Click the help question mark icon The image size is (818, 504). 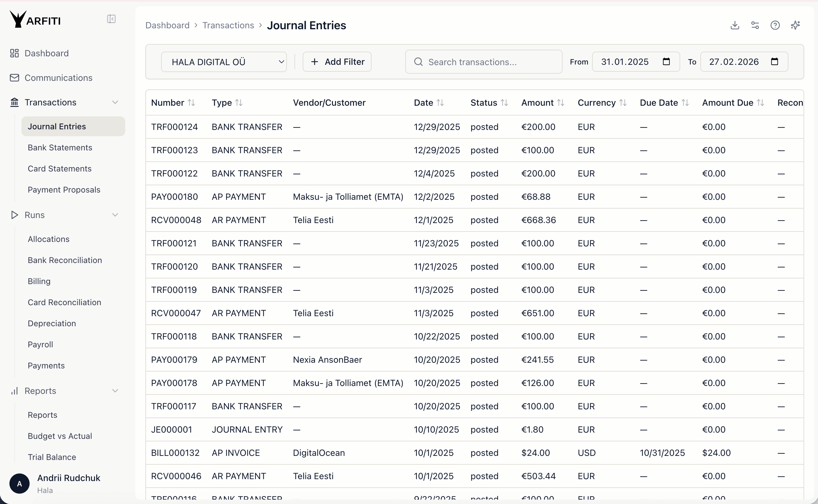(775, 25)
